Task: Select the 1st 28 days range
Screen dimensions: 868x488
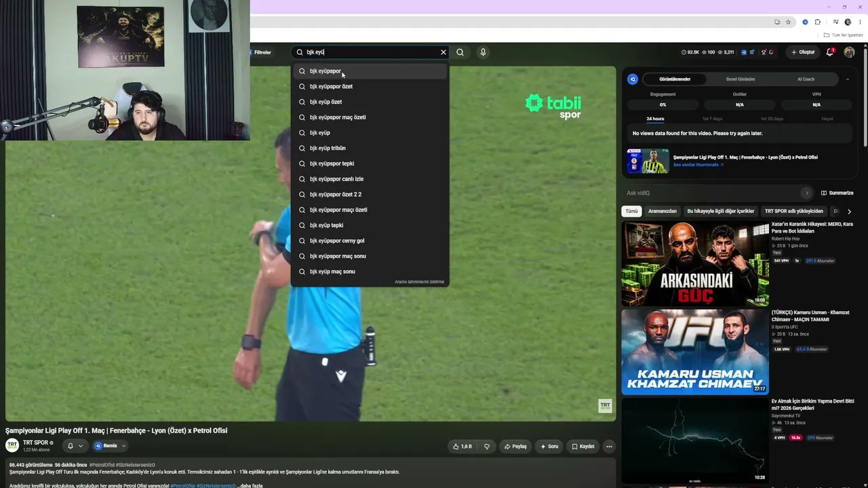Action: point(772,119)
